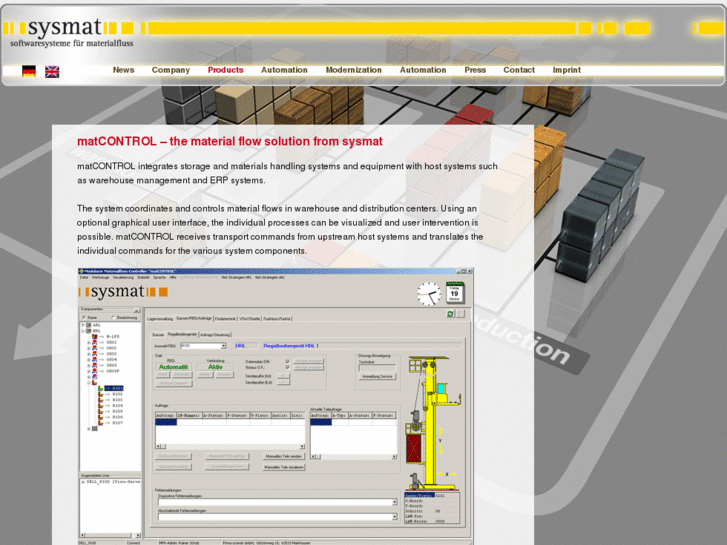The height and width of the screenshot is (545, 727).
Task: Open the Modernization menu item
Action: click(x=353, y=70)
